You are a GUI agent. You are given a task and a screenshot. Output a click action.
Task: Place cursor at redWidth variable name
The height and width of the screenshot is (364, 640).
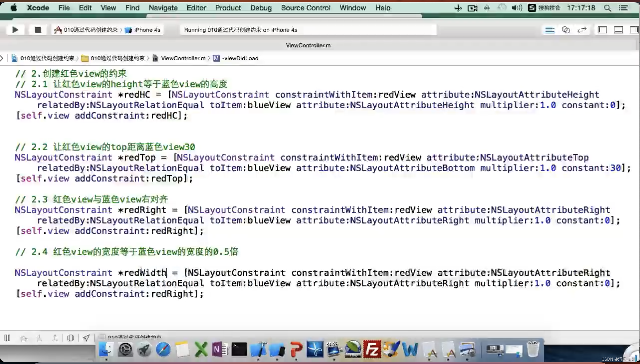click(x=145, y=272)
